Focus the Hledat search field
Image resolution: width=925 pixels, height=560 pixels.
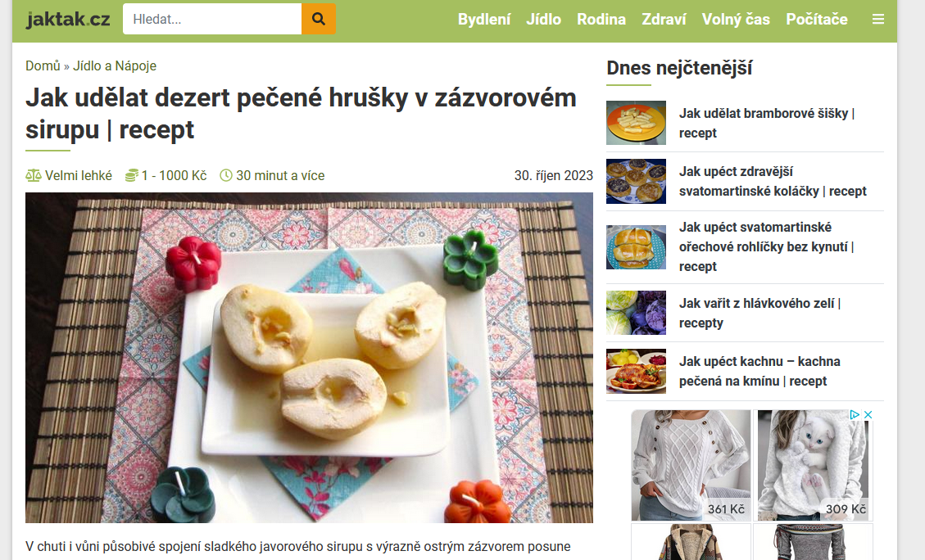212,19
